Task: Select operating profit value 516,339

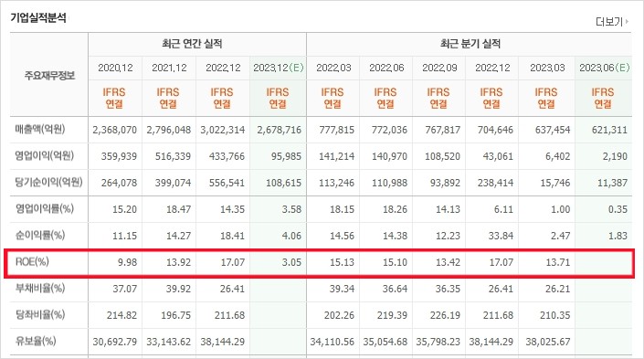Action: pyautogui.click(x=173, y=156)
